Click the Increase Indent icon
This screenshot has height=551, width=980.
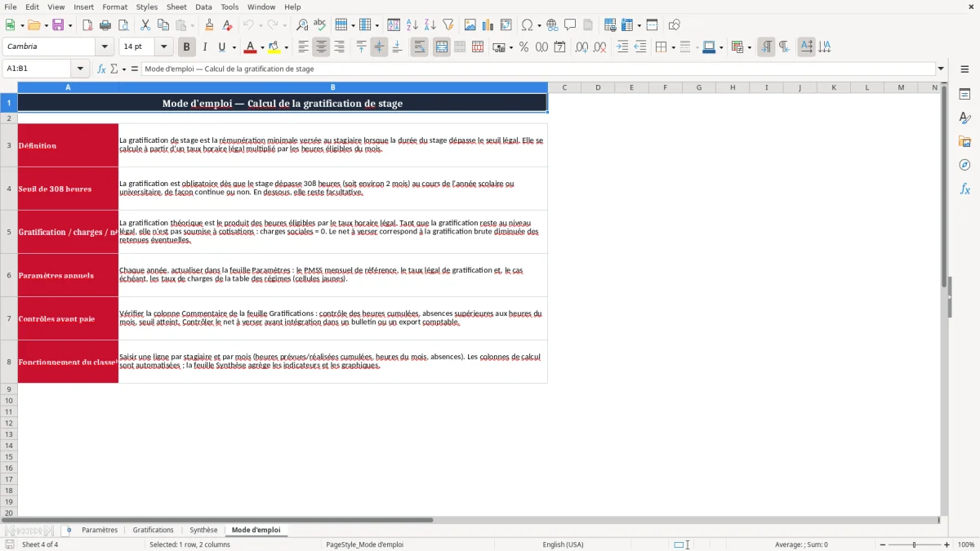click(622, 47)
